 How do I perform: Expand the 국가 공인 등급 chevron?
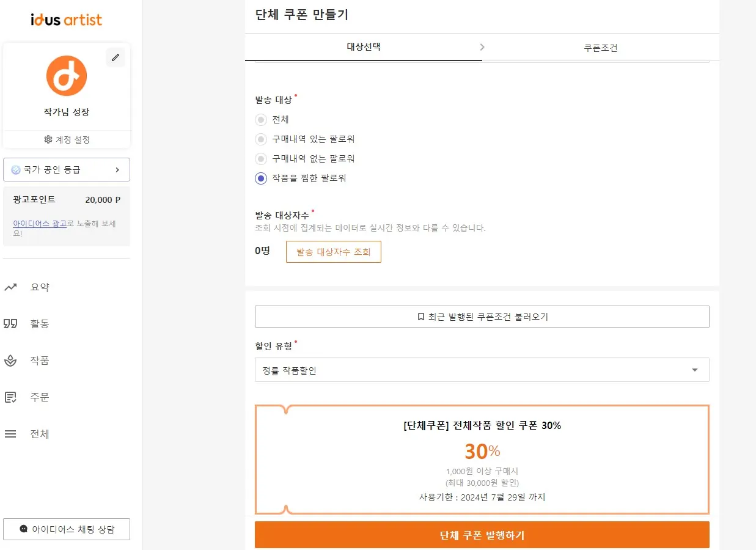coord(117,170)
